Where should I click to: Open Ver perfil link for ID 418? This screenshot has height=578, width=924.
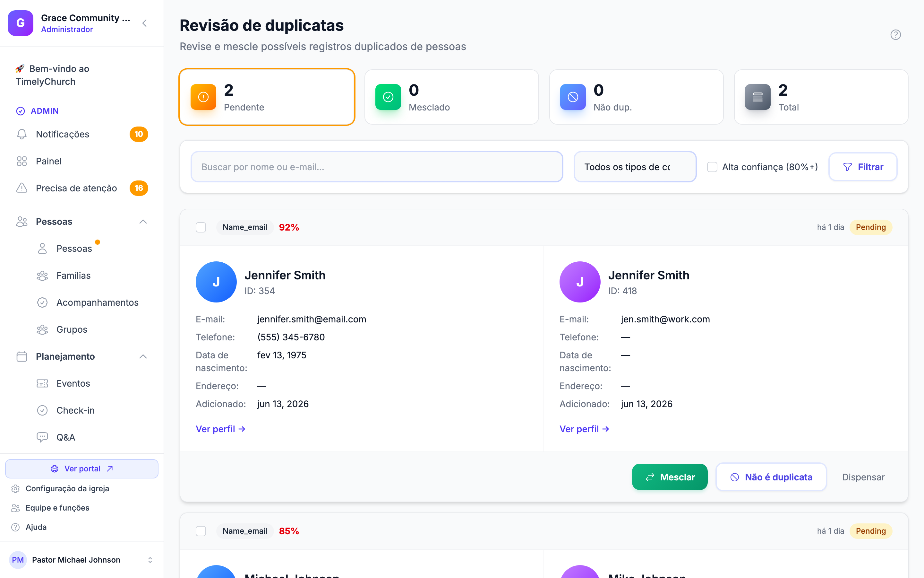(x=584, y=429)
